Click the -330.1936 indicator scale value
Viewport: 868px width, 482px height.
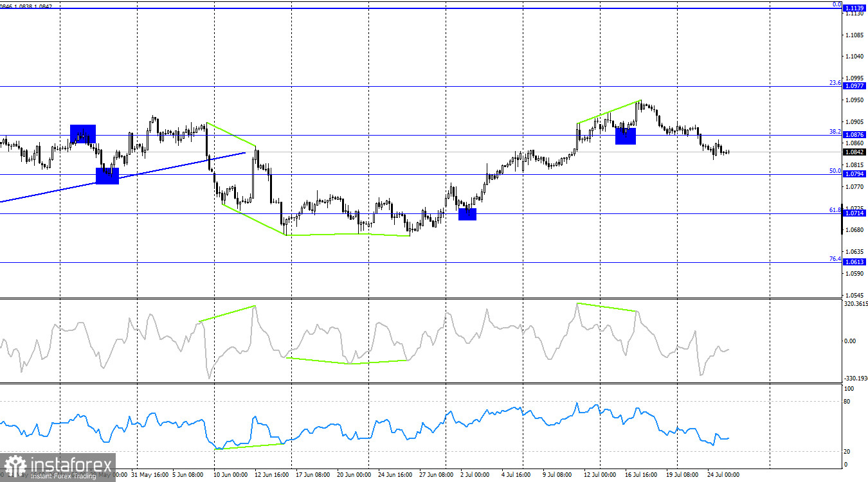pos(854,379)
